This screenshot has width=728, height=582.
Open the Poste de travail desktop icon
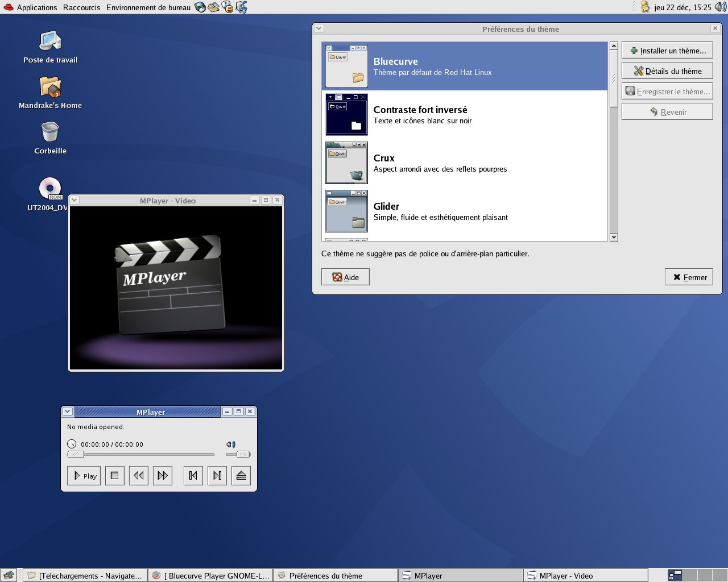[x=50, y=47]
